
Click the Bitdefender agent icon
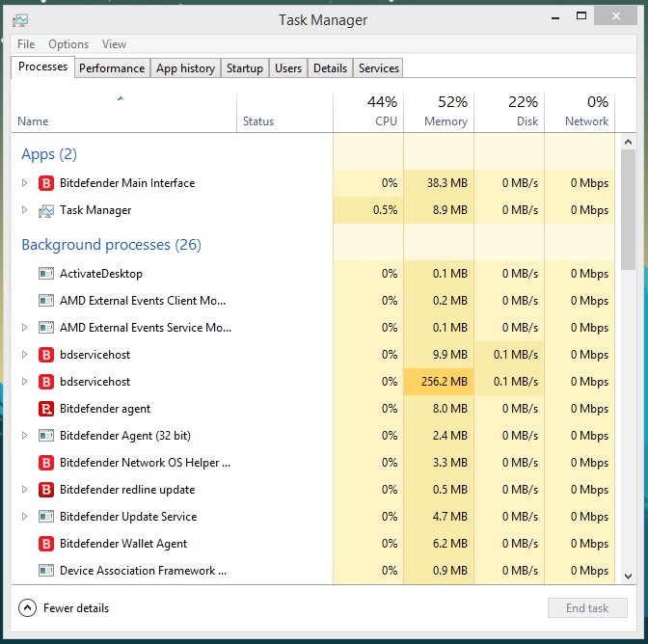point(46,409)
